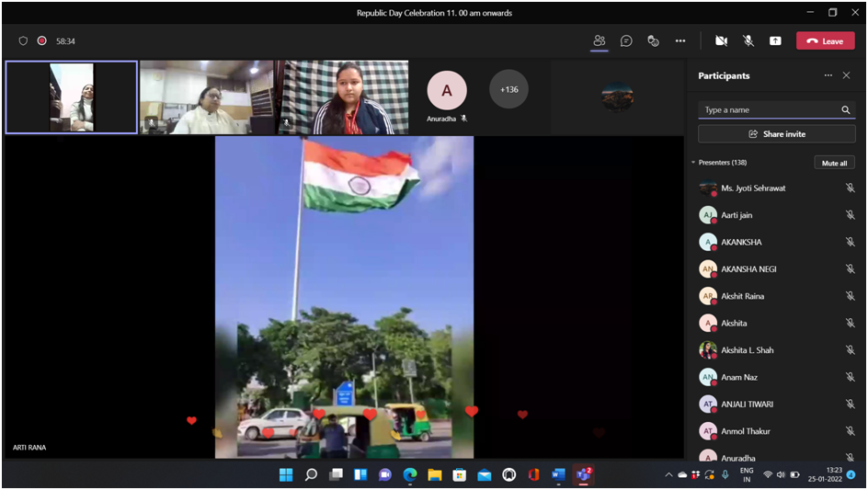Click the Mute all button
This screenshot has height=490, width=868.
(834, 163)
